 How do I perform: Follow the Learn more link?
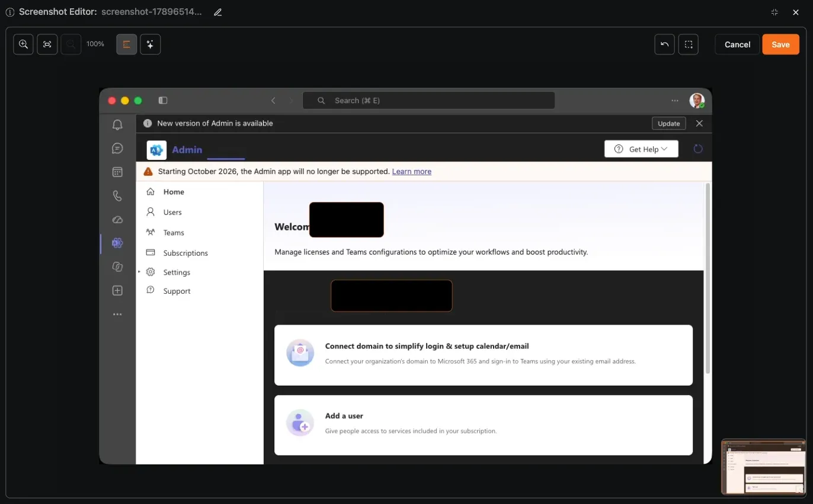[412, 172]
